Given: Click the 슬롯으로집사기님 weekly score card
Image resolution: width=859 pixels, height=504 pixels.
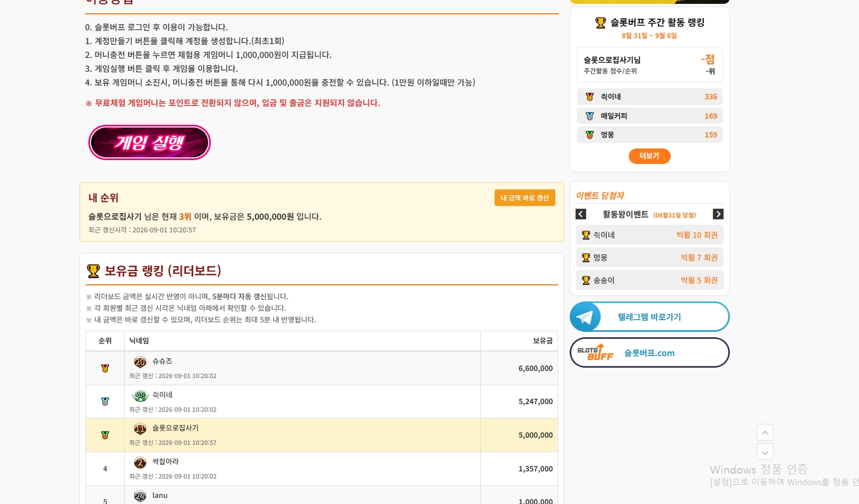Looking at the screenshot, I should [650, 65].
